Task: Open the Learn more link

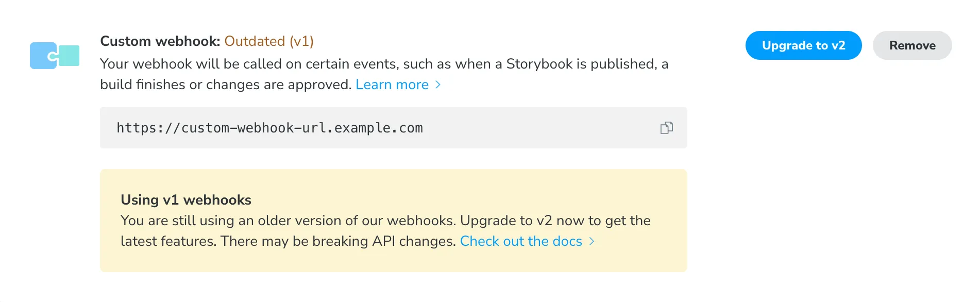Action: [x=392, y=85]
